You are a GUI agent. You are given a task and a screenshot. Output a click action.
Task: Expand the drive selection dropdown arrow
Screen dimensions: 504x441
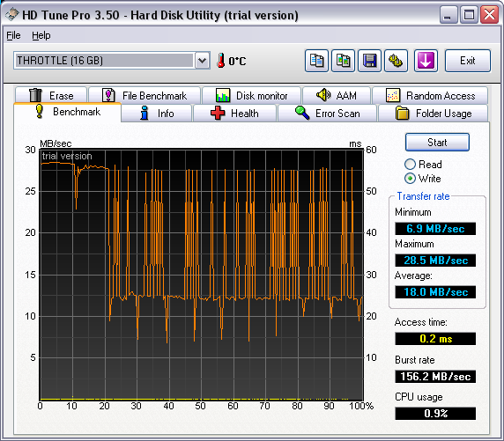point(202,61)
